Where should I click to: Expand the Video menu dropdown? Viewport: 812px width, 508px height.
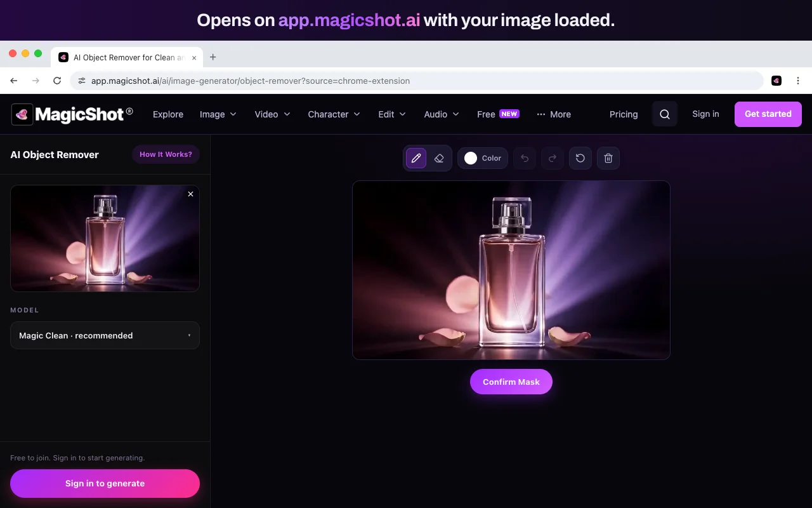[x=272, y=114]
